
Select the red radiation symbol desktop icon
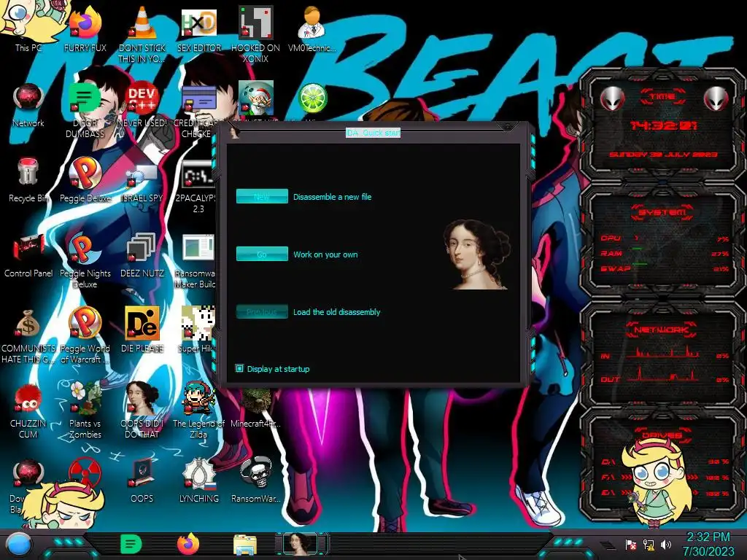point(85,472)
